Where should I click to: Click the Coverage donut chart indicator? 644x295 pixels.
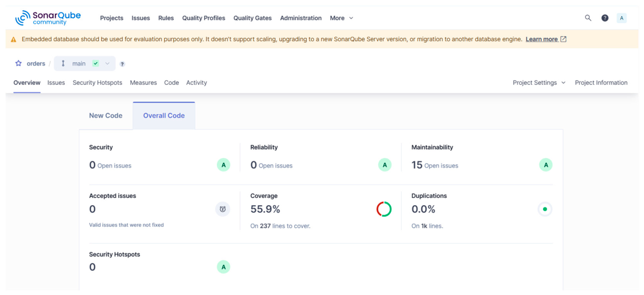[x=384, y=209]
